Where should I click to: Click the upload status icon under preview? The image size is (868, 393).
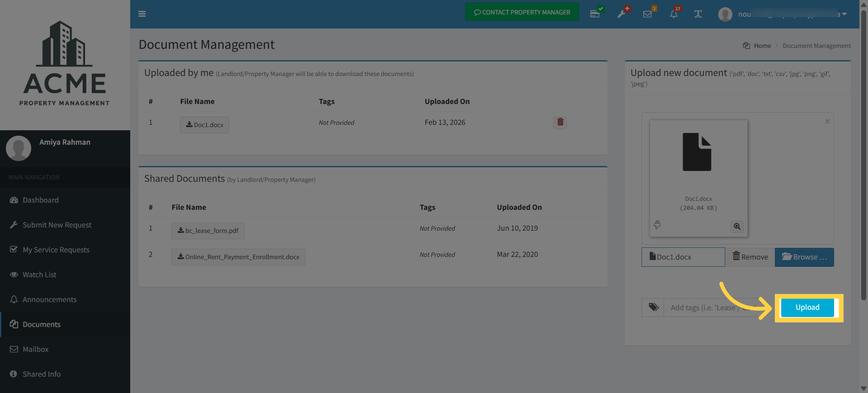(657, 225)
